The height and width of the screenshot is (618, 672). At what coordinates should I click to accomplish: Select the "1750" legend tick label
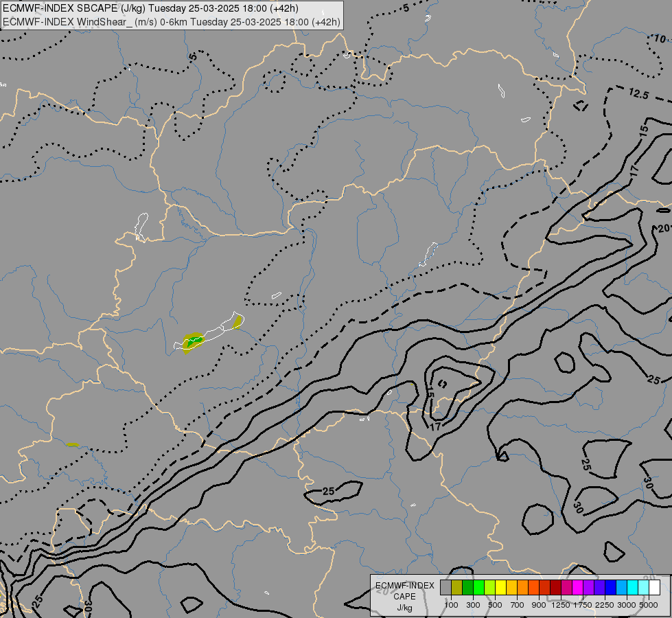[x=583, y=605]
